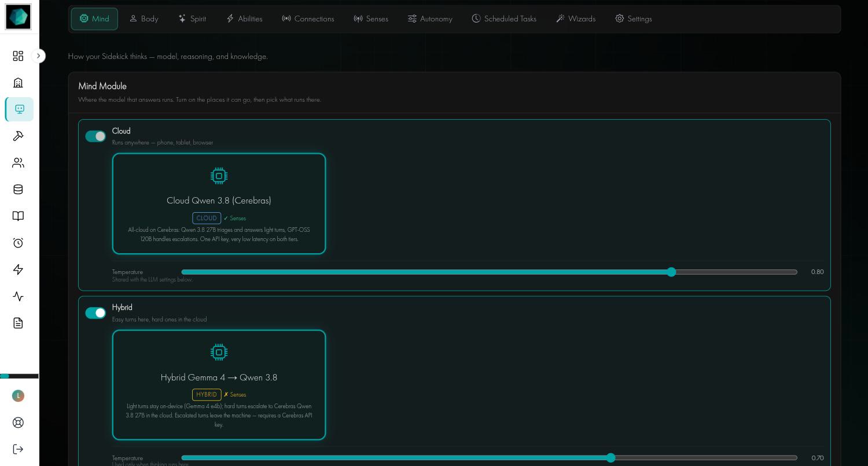Click the Mind Module heading
The image size is (868, 466).
(x=102, y=86)
